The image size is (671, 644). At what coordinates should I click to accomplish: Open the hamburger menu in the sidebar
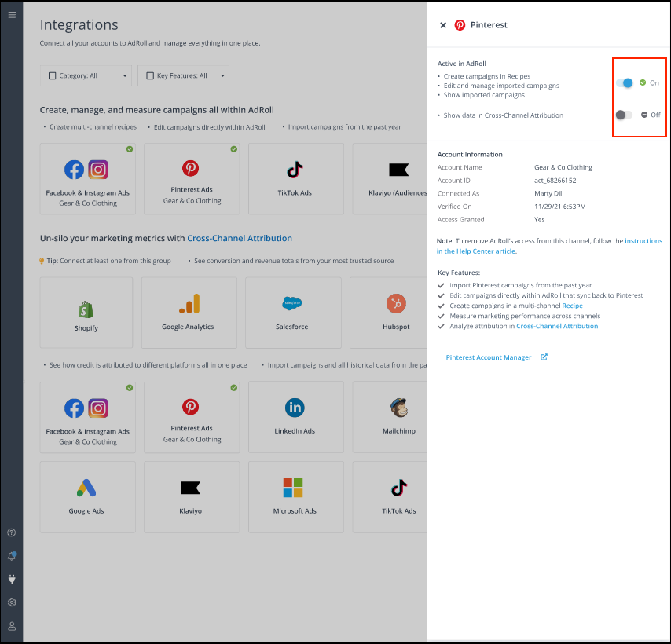(x=12, y=15)
